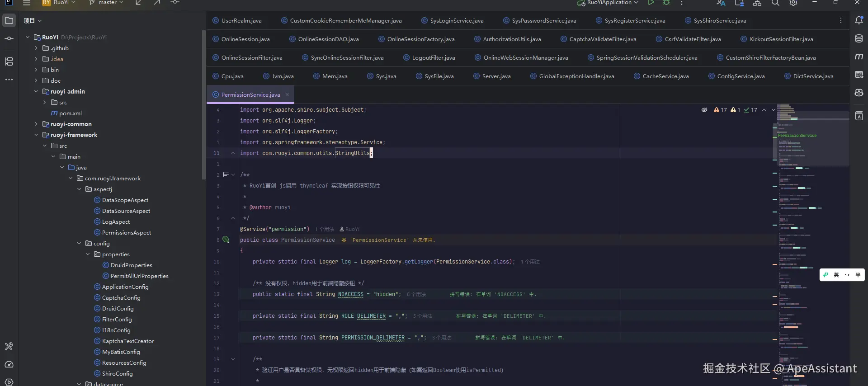The width and height of the screenshot is (868, 386).
Task: Expand the ruoyi-common module folder
Action: [36, 124]
